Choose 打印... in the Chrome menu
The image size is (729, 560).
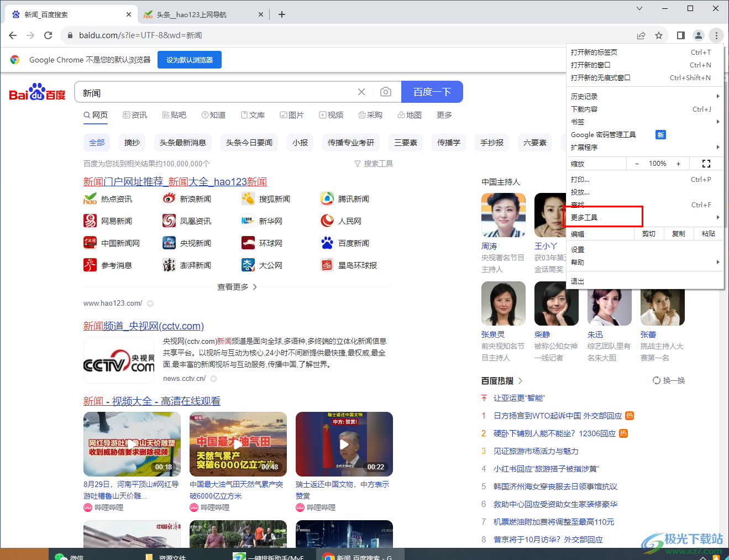(645, 179)
